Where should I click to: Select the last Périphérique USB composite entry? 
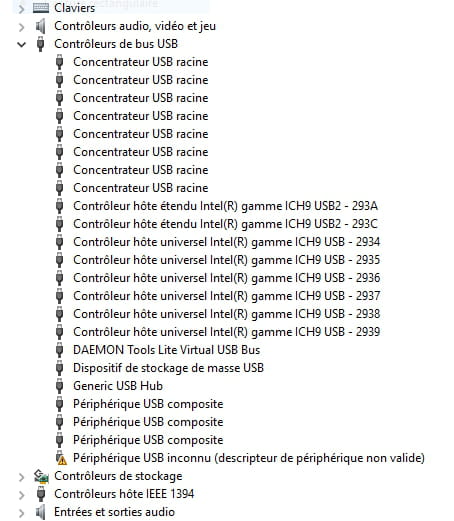tap(148, 440)
